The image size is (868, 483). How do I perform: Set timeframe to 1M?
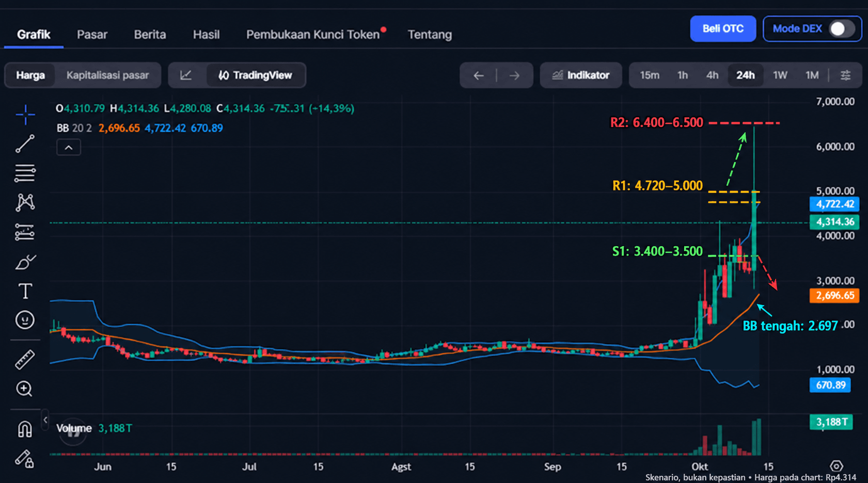(812, 75)
